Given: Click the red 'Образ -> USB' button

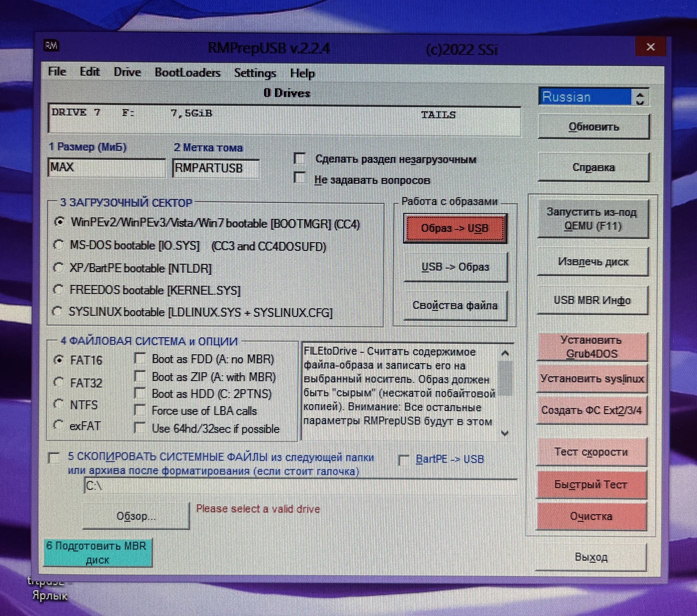Looking at the screenshot, I should [x=455, y=228].
